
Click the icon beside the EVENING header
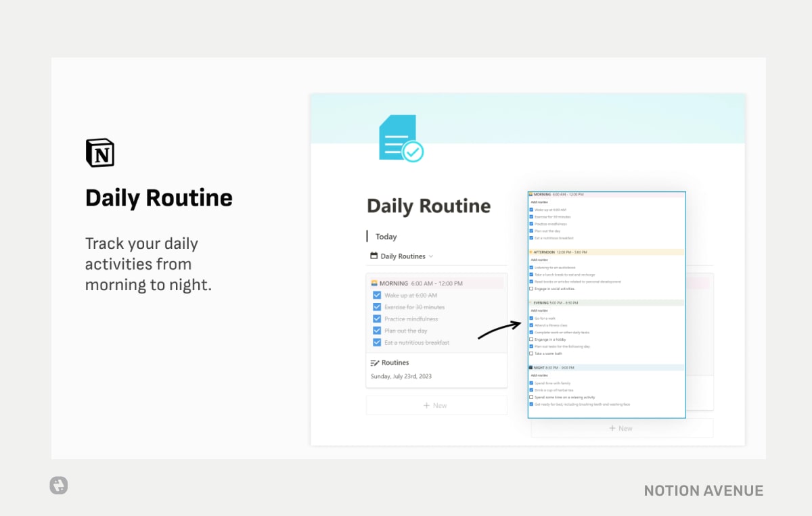531,302
